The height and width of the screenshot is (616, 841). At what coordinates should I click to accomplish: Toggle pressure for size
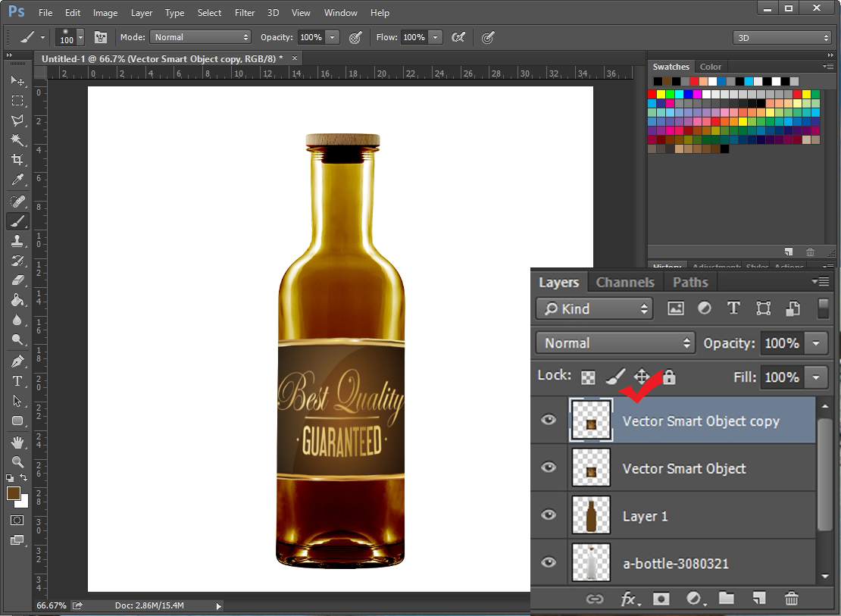pos(487,38)
